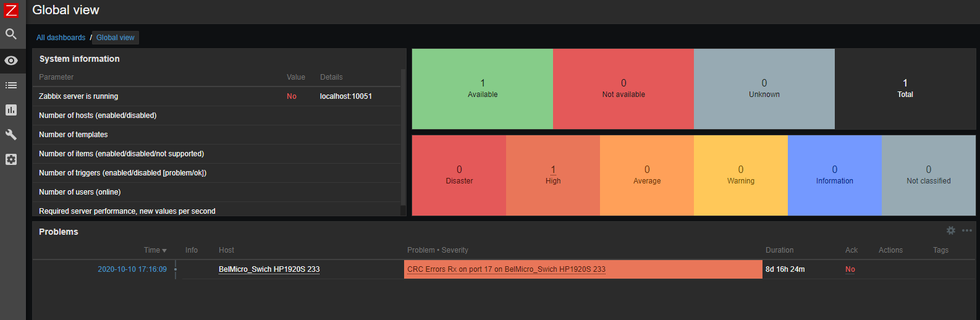The width and height of the screenshot is (980, 320).
Task: Select the Not classified severity tile
Action: (929, 175)
